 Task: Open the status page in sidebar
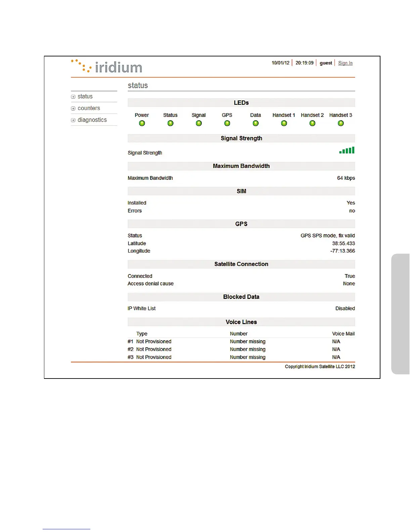85,96
